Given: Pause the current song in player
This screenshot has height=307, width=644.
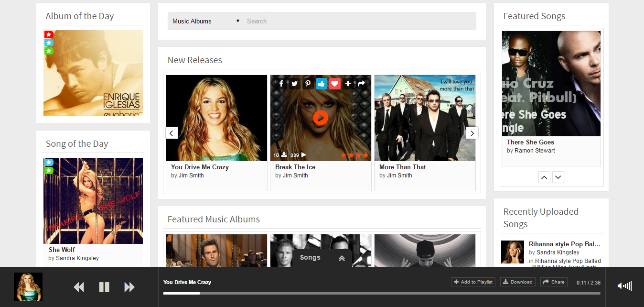Looking at the screenshot, I should pyautogui.click(x=104, y=287).
